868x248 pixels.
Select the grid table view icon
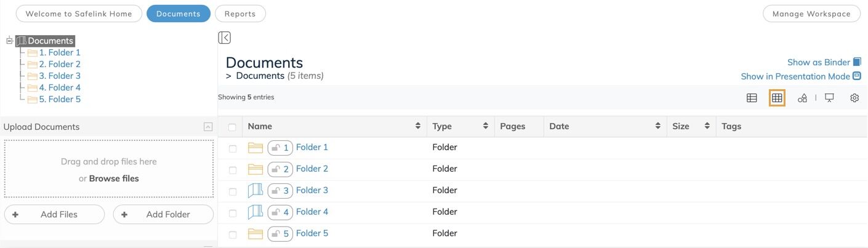pyautogui.click(x=777, y=98)
